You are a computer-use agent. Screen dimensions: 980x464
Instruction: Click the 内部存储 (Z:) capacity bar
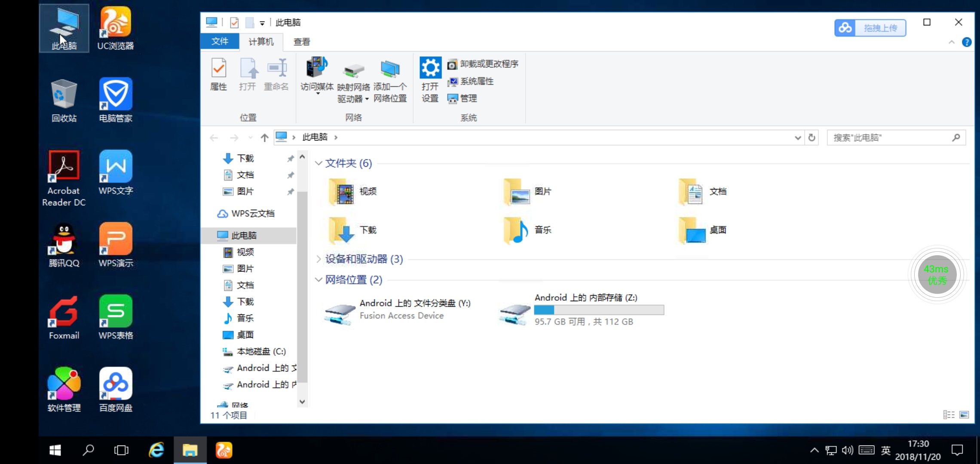point(599,310)
